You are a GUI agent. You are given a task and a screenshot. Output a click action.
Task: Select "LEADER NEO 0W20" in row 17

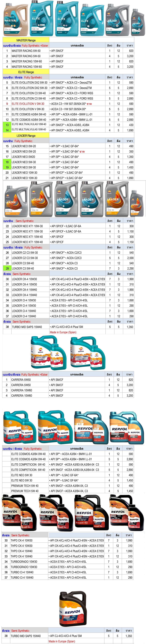(23, 157)
